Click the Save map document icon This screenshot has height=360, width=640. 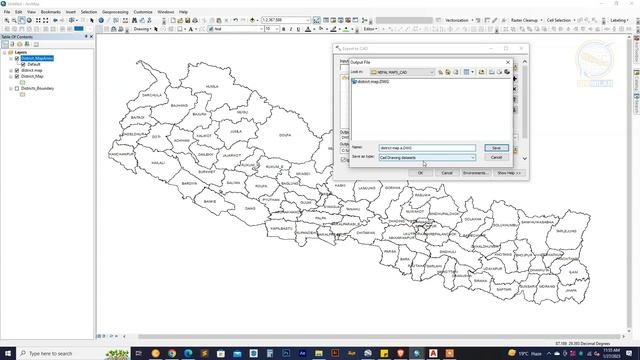(187, 20)
